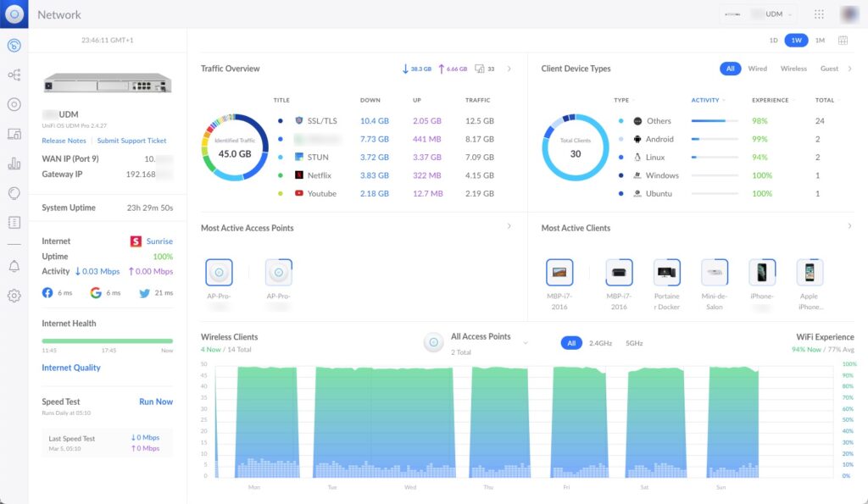Click the green Internet Health bar
This screenshot has width=868, height=504.
[108, 341]
